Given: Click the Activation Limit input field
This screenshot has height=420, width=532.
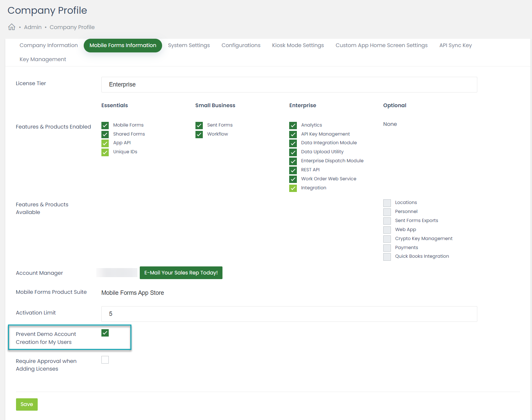Looking at the screenshot, I should tap(289, 314).
